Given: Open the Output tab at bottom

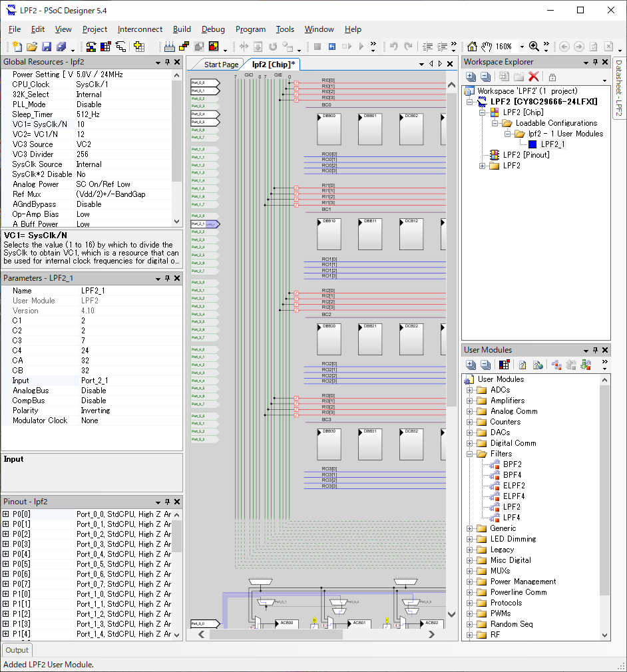Looking at the screenshot, I should click(17, 650).
